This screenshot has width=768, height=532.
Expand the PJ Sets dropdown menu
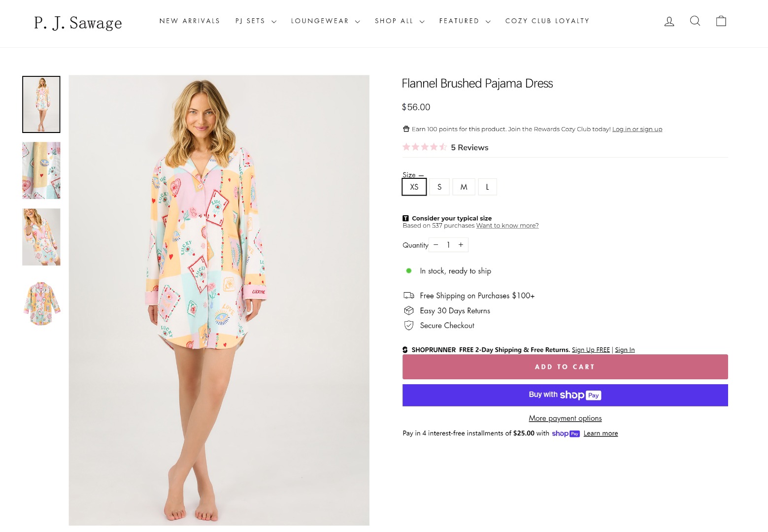click(x=256, y=21)
